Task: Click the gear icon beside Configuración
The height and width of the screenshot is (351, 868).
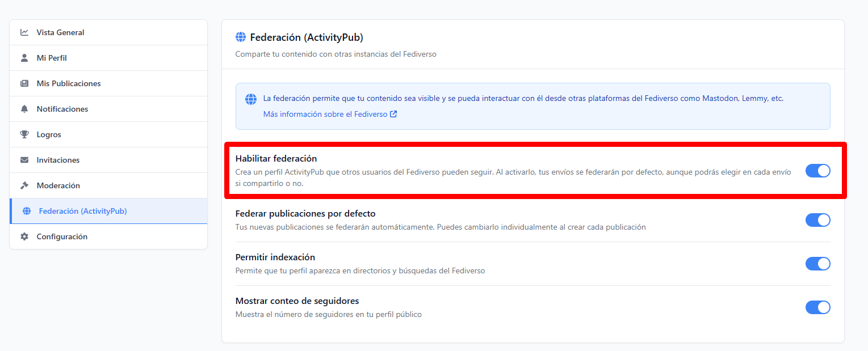Action: coord(24,236)
